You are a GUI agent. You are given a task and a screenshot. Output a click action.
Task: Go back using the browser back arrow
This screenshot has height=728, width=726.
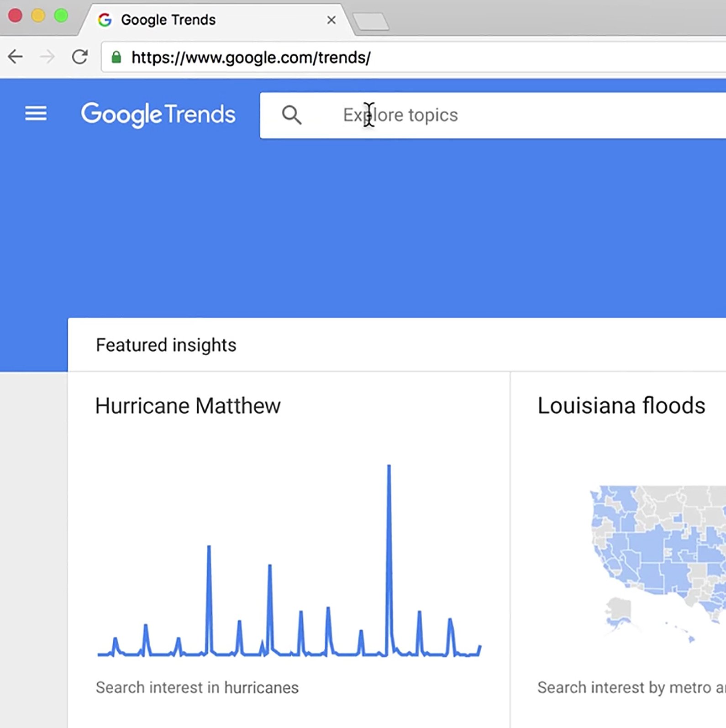(x=16, y=57)
